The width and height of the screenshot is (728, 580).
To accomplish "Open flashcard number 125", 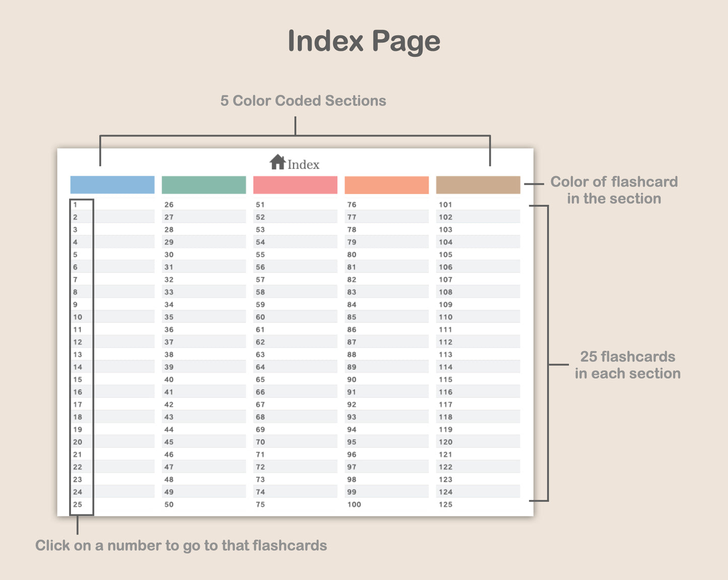I will pos(445,504).
